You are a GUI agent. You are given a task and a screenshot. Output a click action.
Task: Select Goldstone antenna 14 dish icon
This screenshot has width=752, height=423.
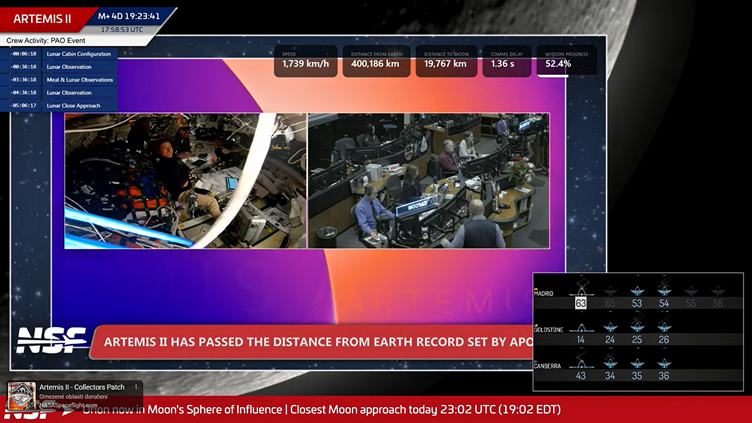tap(581, 327)
